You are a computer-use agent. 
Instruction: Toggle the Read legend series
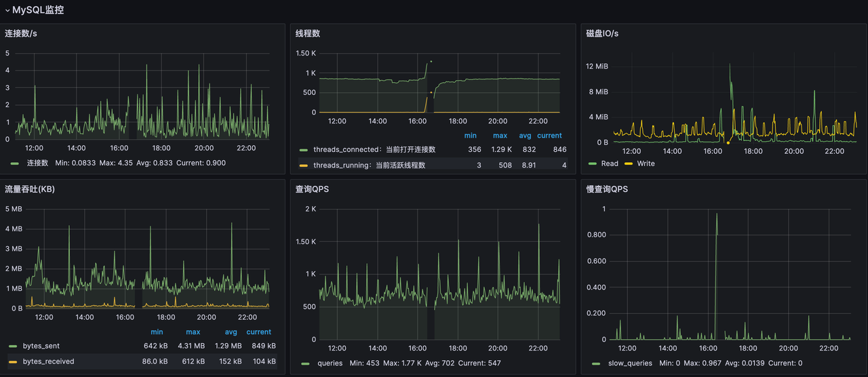[610, 163]
